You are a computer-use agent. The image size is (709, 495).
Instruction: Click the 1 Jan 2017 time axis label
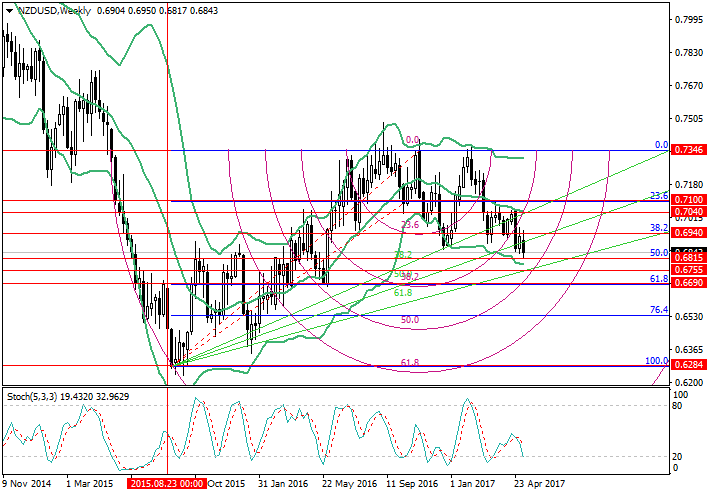coord(473,484)
